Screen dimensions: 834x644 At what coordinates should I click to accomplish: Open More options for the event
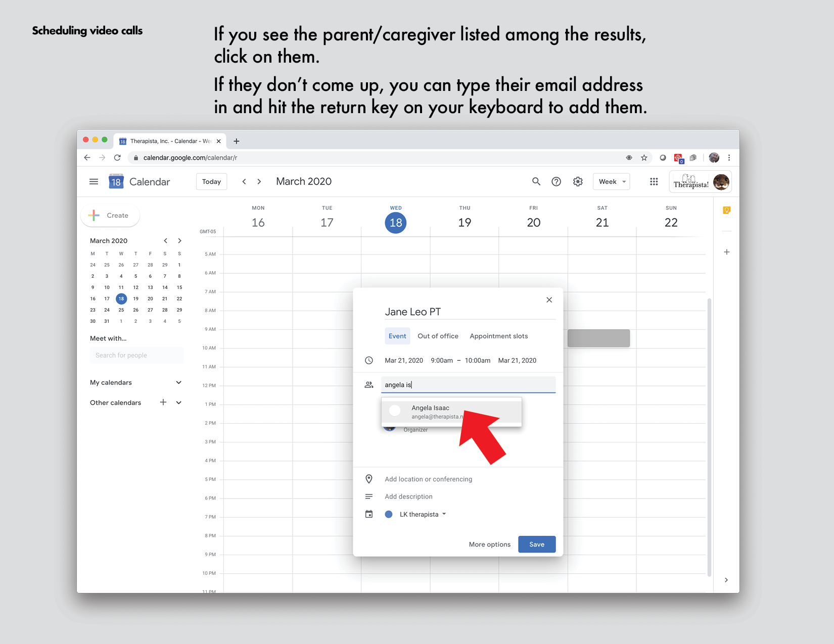[x=489, y=544]
